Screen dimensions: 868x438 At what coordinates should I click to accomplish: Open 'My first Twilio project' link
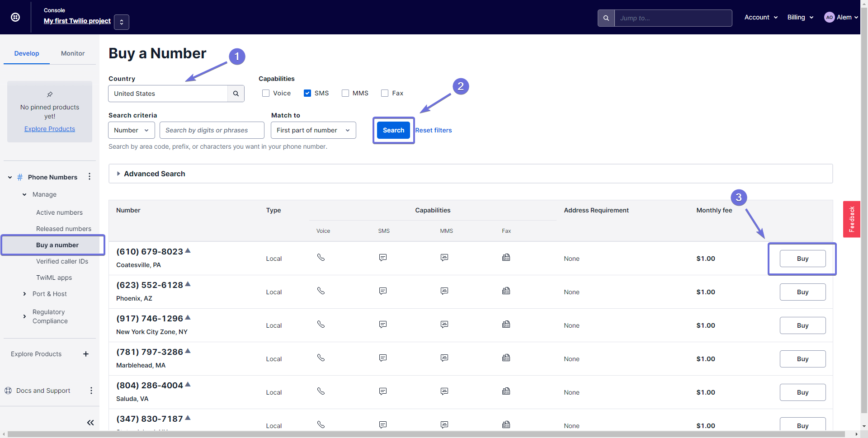point(77,21)
